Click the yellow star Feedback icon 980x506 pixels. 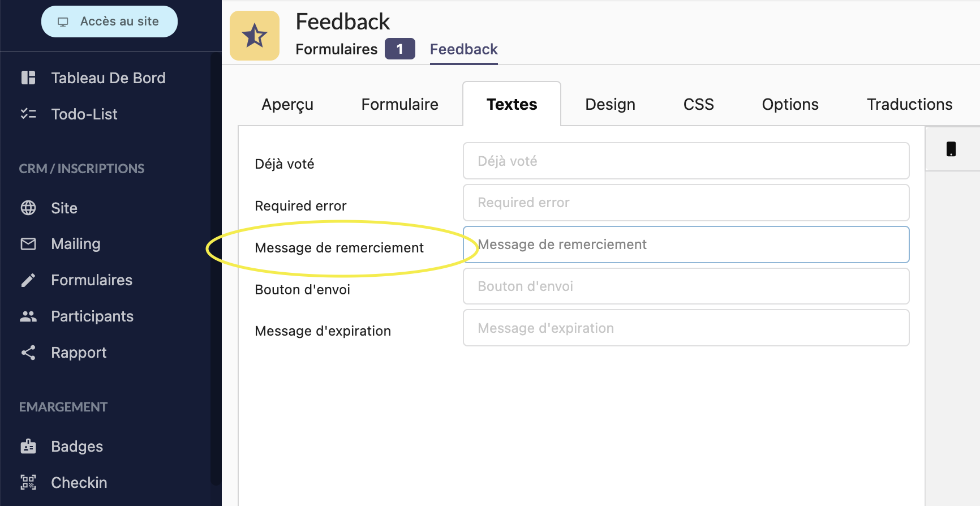point(255,36)
